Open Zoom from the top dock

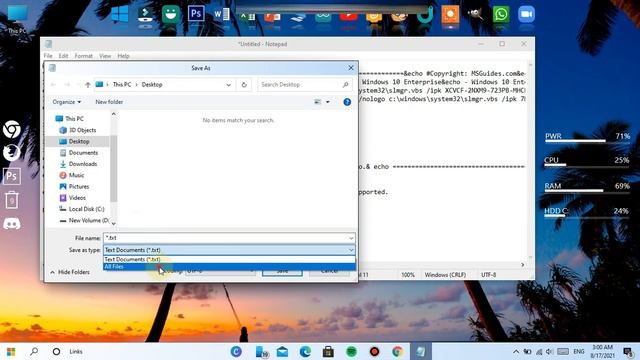click(x=527, y=14)
